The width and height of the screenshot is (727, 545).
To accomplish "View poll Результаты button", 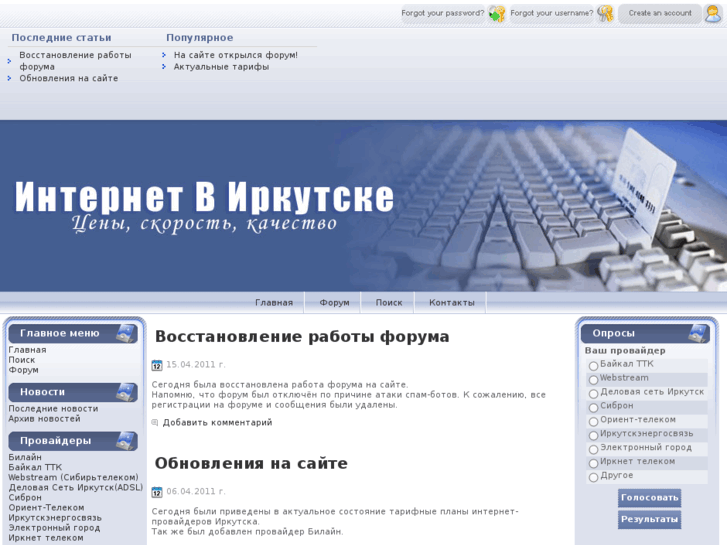I will click(x=649, y=519).
